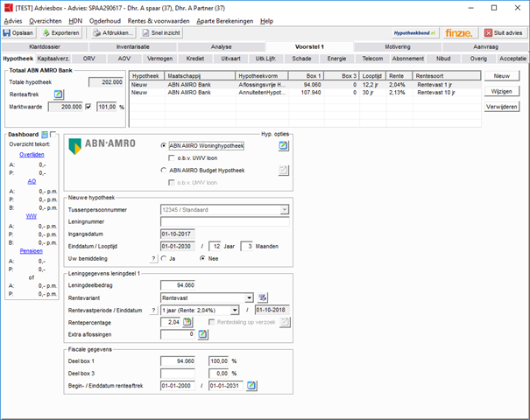Open the Advies menu
This screenshot has height=420, width=530.
pyautogui.click(x=13, y=21)
